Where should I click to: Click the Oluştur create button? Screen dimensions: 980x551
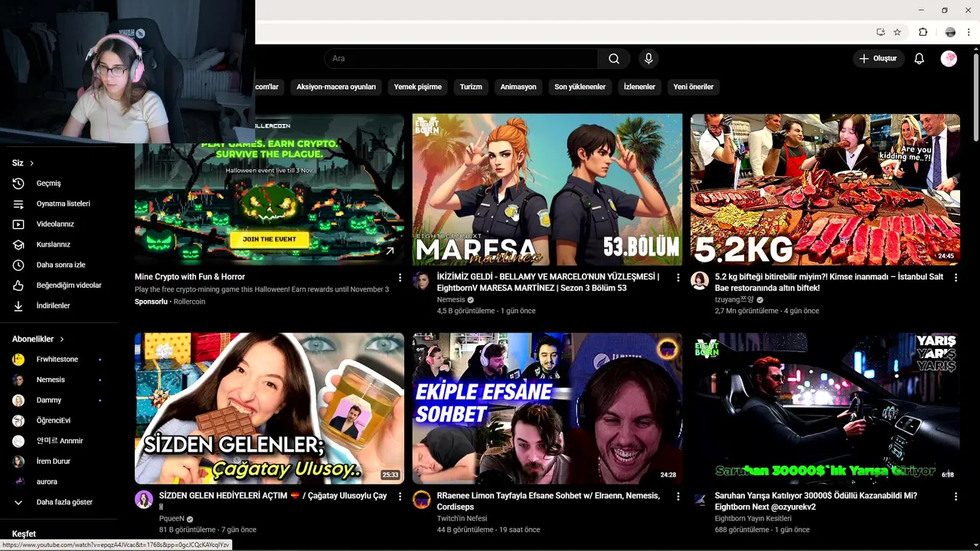click(x=878, y=59)
